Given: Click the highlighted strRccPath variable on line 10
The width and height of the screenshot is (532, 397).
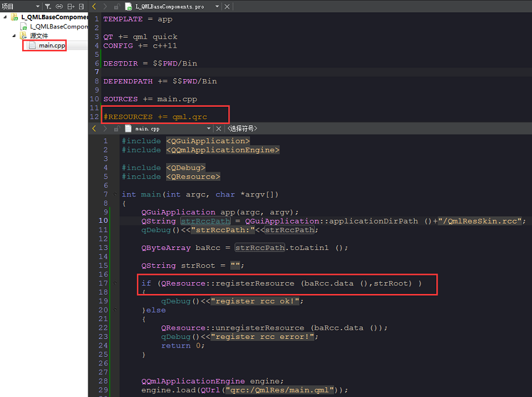Looking at the screenshot, I should click(x=206, y=221).
